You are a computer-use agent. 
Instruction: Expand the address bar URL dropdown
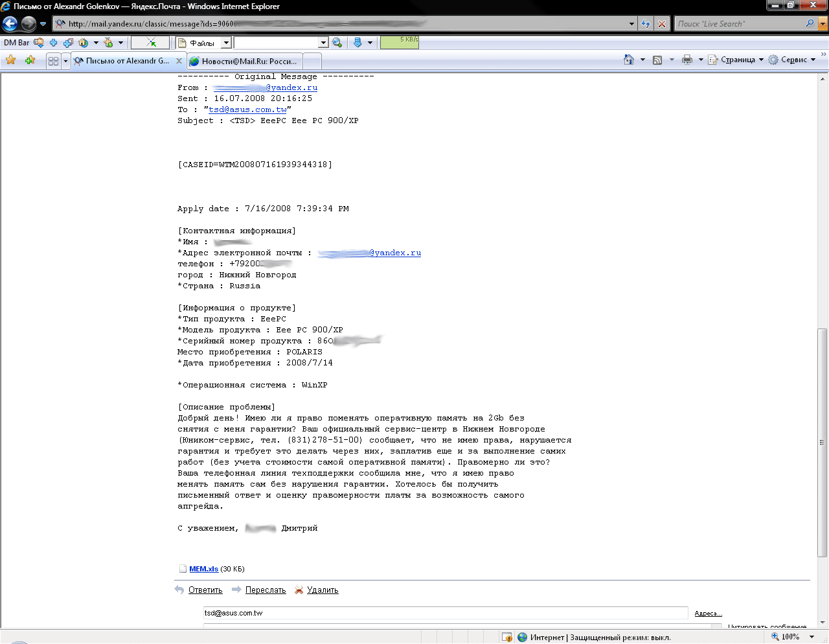click(632, 24)
